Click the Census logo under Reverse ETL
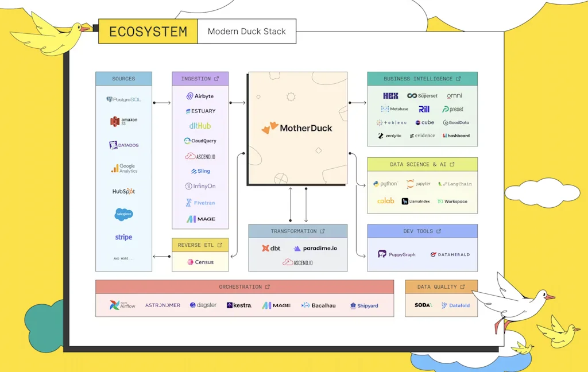This screenshot has height=372, width=588. pyautogui.click(x=200, y=262)
